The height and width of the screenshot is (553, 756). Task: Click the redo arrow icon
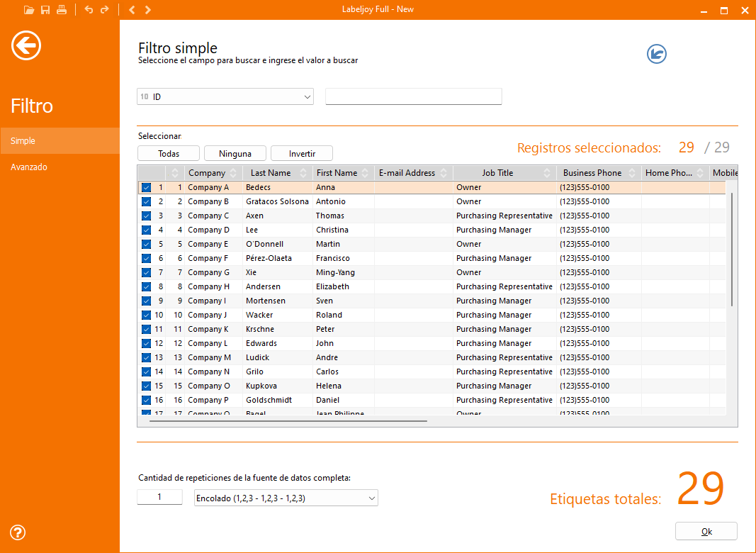[105, 10]
